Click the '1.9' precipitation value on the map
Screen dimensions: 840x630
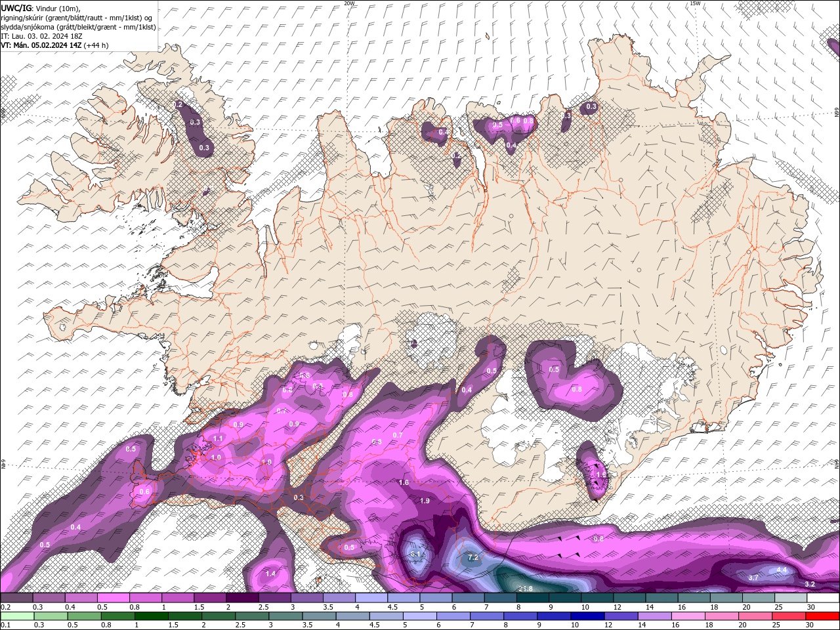425,501
